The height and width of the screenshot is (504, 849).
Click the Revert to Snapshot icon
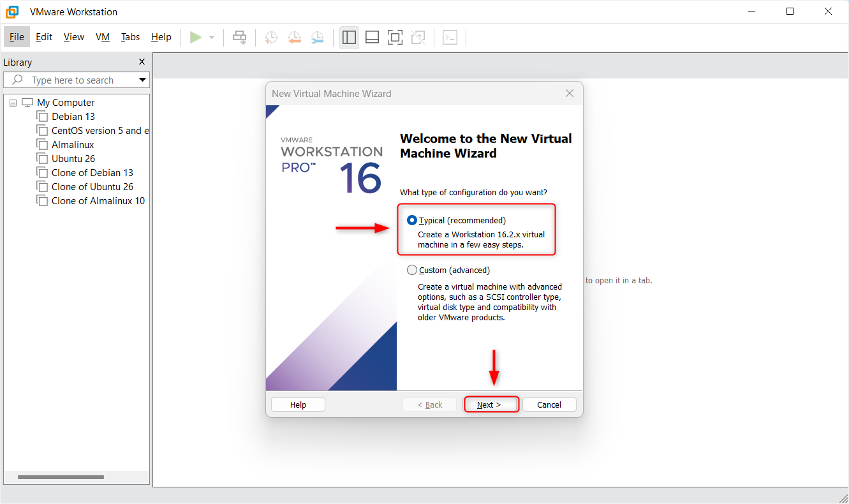[294, 38]
